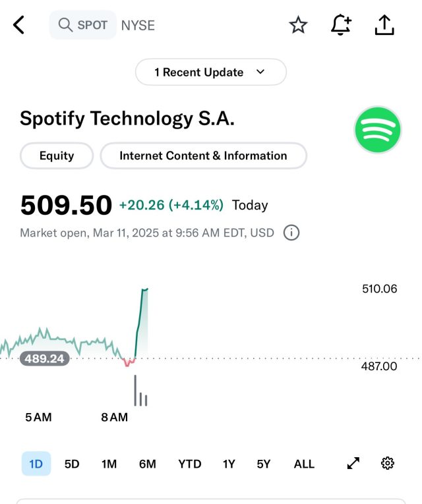The height and width of the screenshot is (504, 422).
Task: Tap the Equity tag button
Action: click(57, 156)
